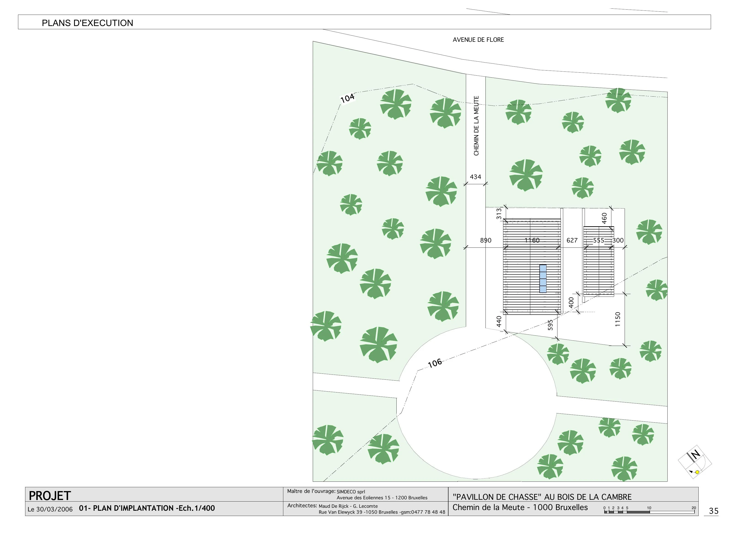The height and width of the screenshot is (534, 756).
Task: Click the 595 vertical dimension
Action: 550,325
